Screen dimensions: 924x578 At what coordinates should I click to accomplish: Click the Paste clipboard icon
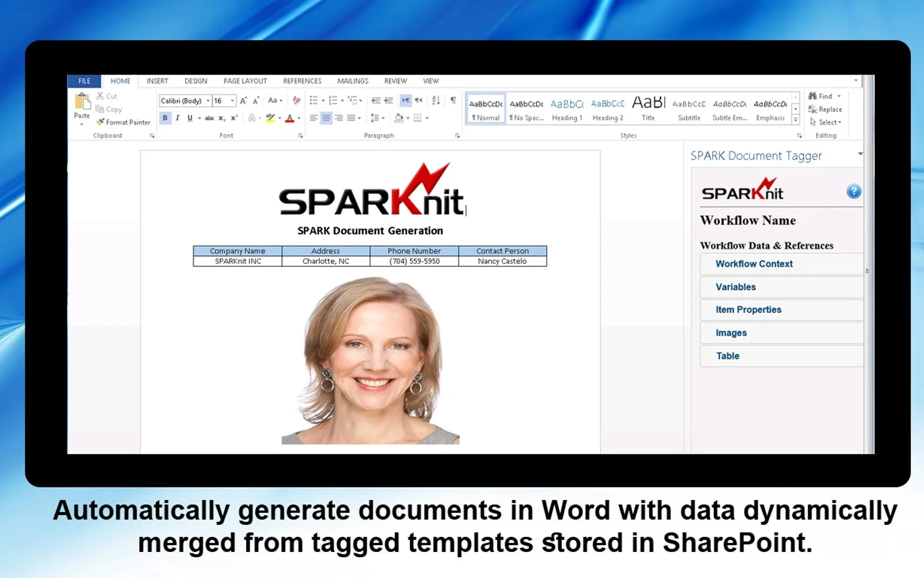tap(82, 102)
